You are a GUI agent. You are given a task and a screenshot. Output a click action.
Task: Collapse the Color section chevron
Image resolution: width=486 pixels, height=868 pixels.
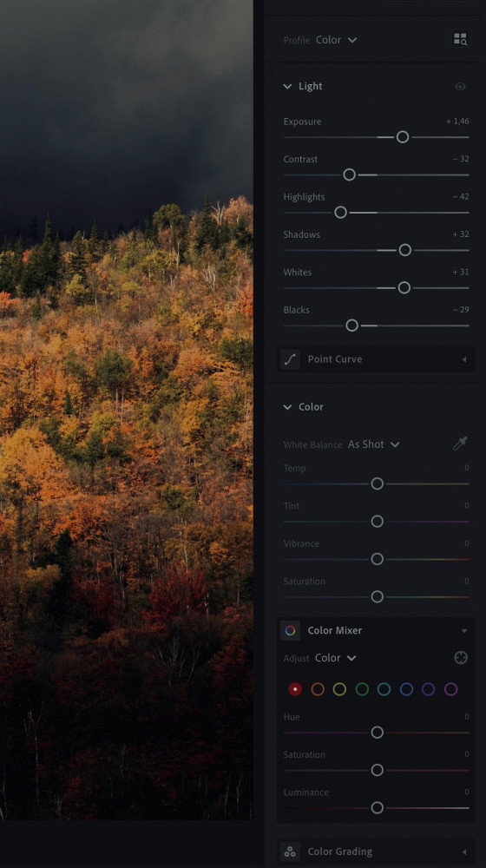click(x=287, y=407)
